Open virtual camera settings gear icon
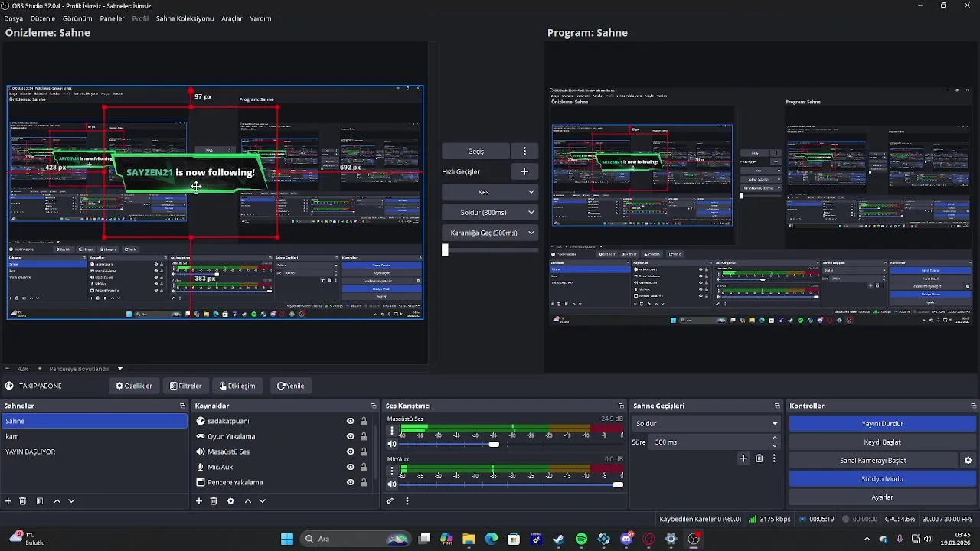Viewport: 980px width, 551px height. 968,461
